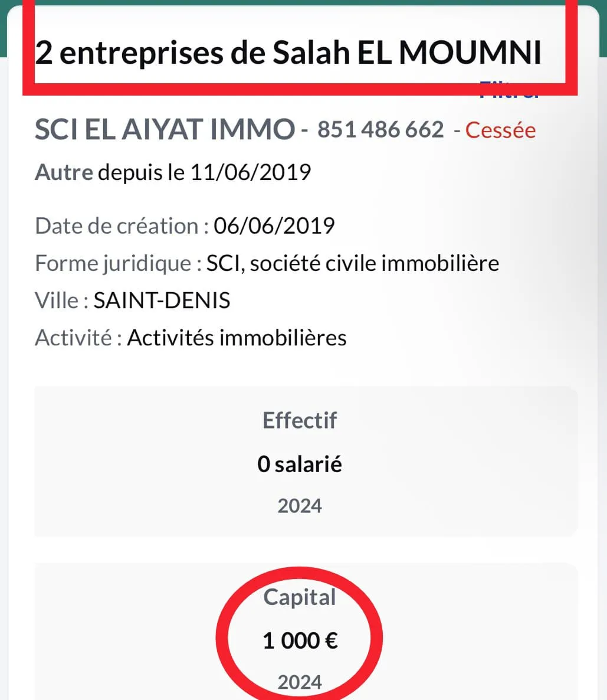Click the city value SAINT-DENIS
607x700 pixels.
tap(162, 300)
